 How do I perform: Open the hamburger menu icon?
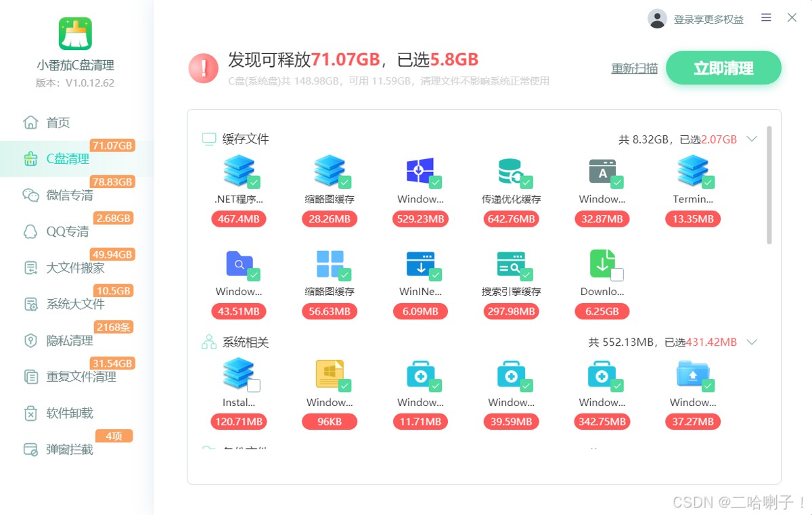pos(766,18)
